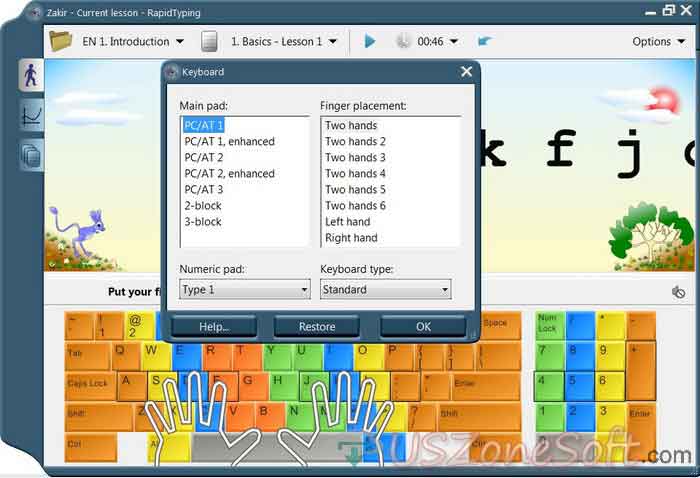Click the 7 key on numeric pad
Screen dimensions: 700x478
coord(550,357)
